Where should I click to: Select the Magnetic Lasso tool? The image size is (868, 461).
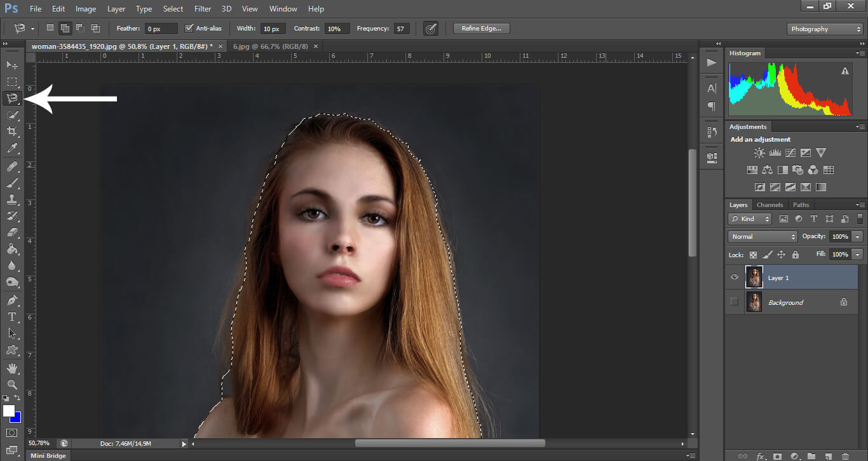(12, 98)
